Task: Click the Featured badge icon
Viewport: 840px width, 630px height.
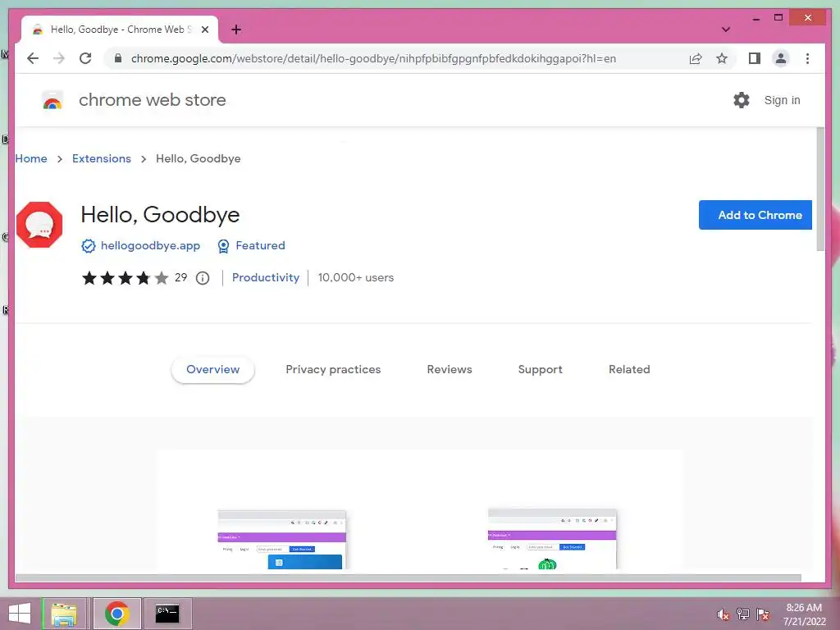Action: pos(223,246)
